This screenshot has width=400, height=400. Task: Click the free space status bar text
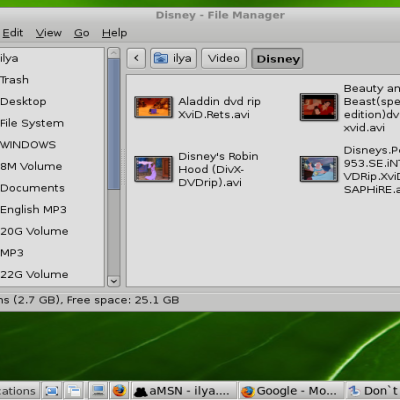tap(123, 300)
